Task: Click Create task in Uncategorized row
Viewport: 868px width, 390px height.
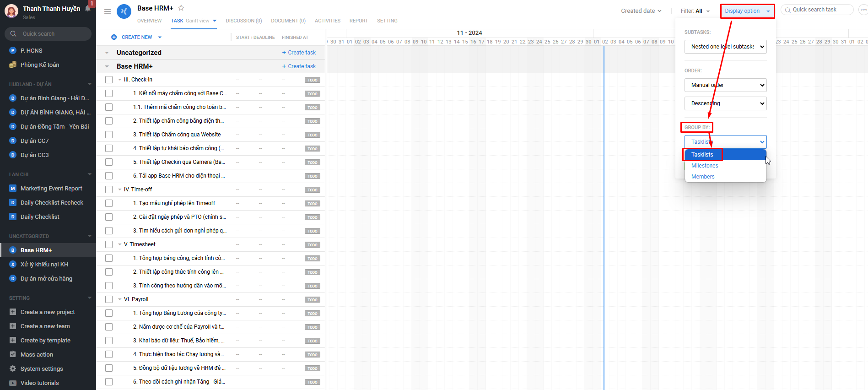Action: click(299, 53)
